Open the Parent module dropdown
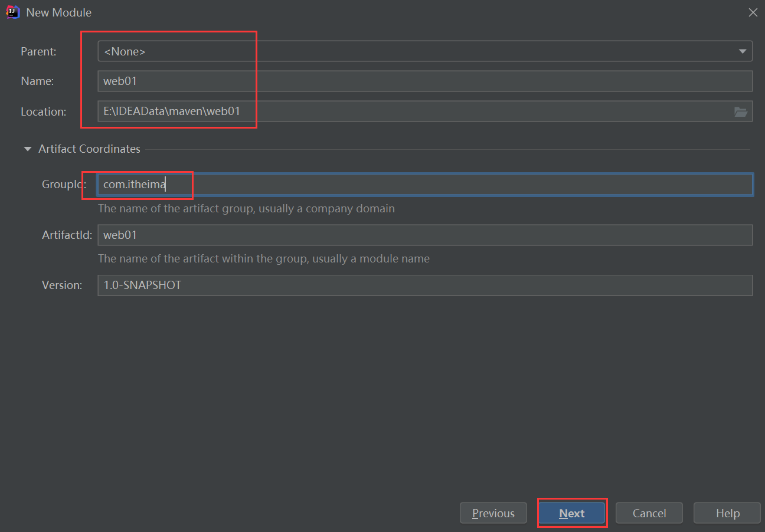 coord(425,51)
